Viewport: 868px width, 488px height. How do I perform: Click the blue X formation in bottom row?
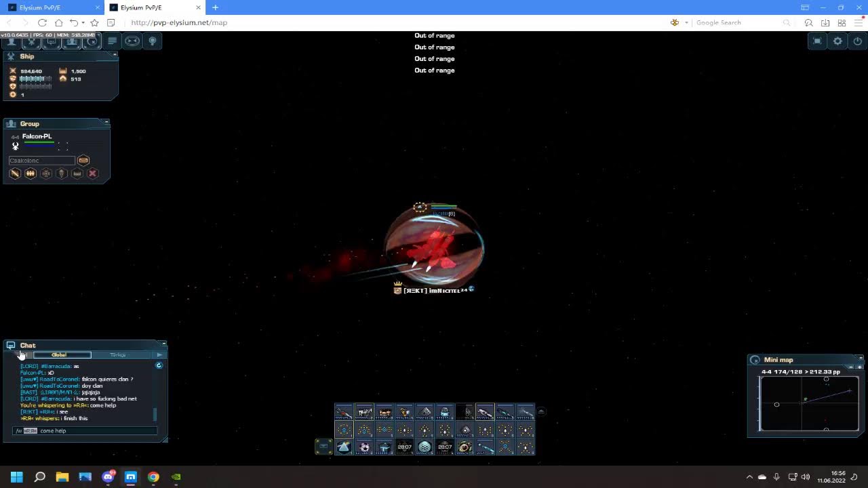point(505,447)
